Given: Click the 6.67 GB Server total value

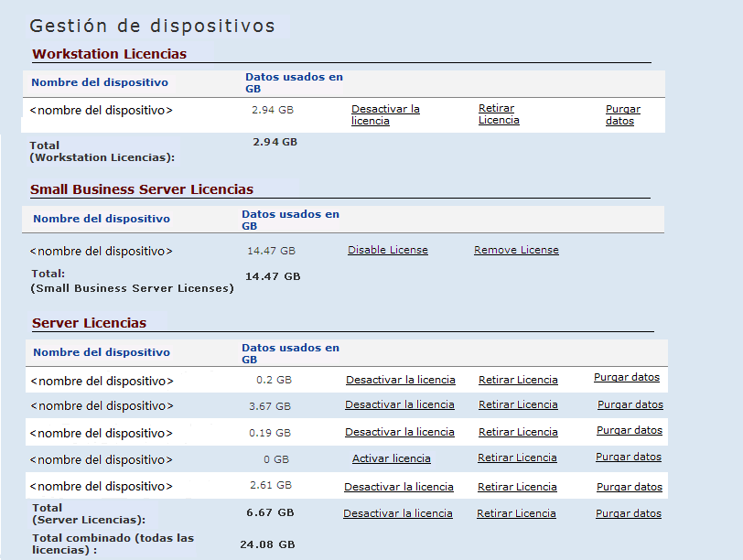Looking at the screenshot, I should (x=270, y=512).
